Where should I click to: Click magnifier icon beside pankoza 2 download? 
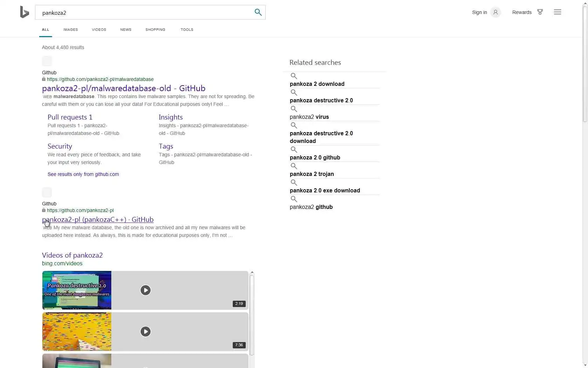click(294, 76)
